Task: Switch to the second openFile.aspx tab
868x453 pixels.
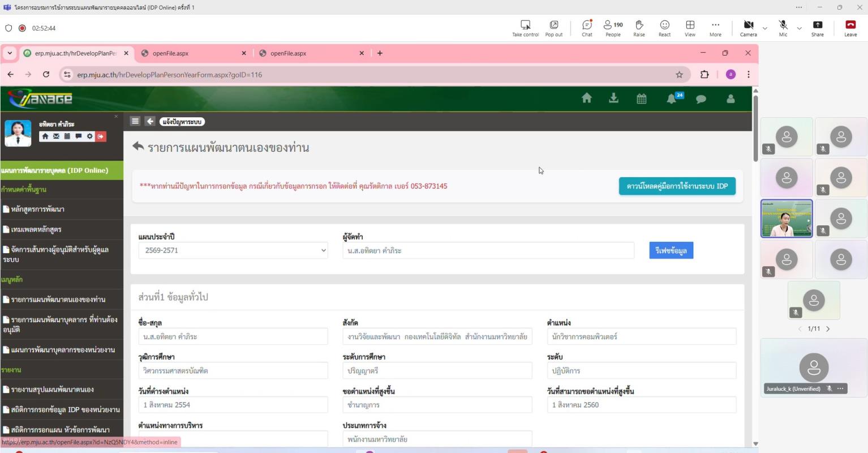Action: (x=311, y=53)
